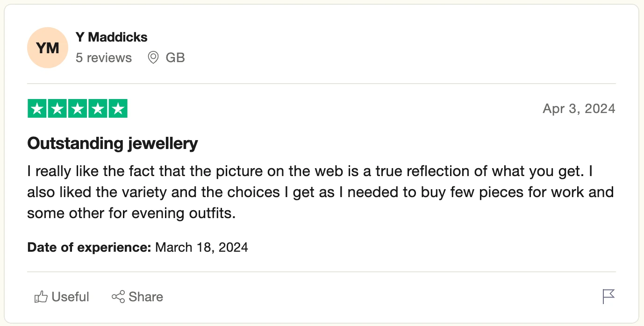Image resolution: width=644 pixels, height=326 pixels.
Task: Select the fourth green rating star
Action: pos(98,109)
